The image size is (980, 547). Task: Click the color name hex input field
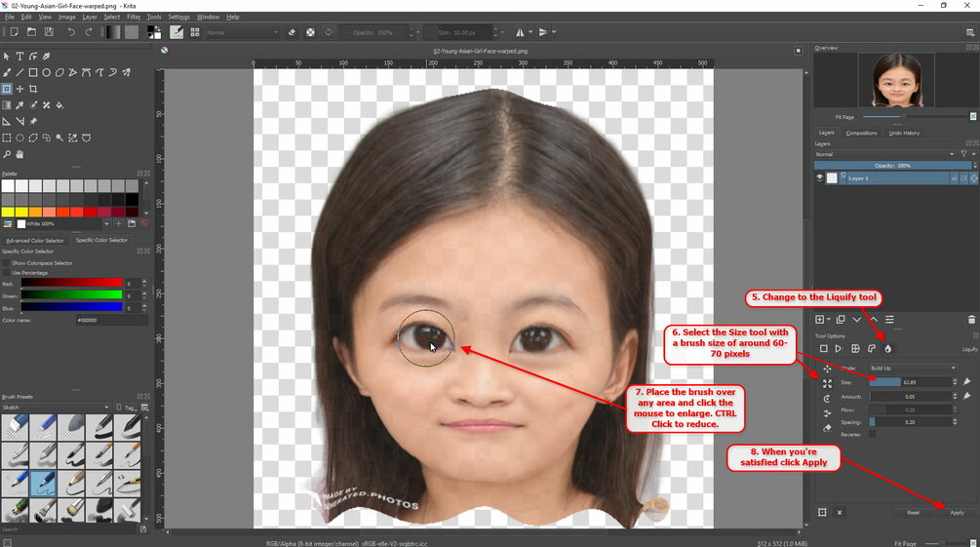pos(112,320)
